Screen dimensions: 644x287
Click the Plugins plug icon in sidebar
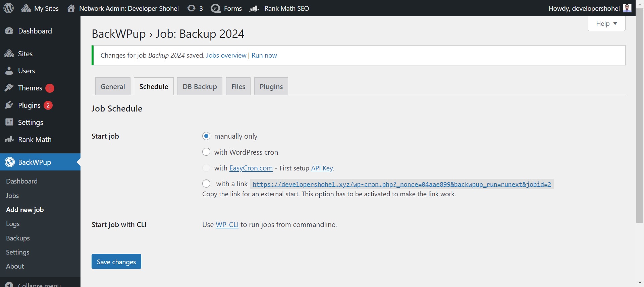[9, 105]
